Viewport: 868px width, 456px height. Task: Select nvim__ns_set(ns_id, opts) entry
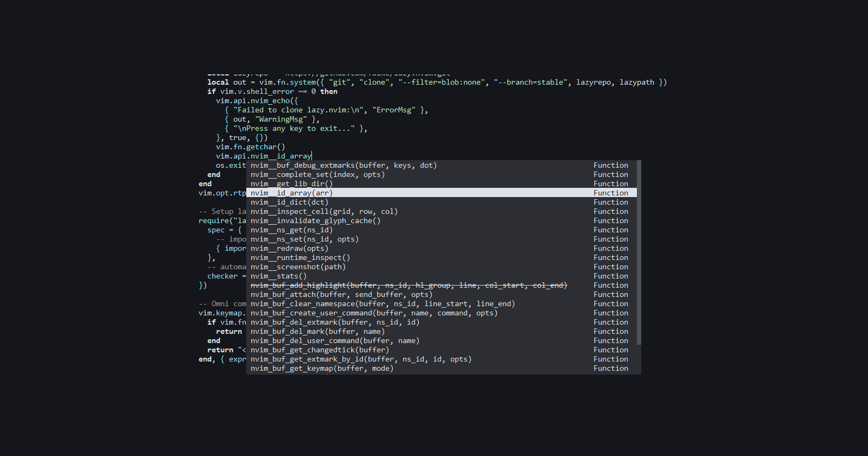coord(442,239)
